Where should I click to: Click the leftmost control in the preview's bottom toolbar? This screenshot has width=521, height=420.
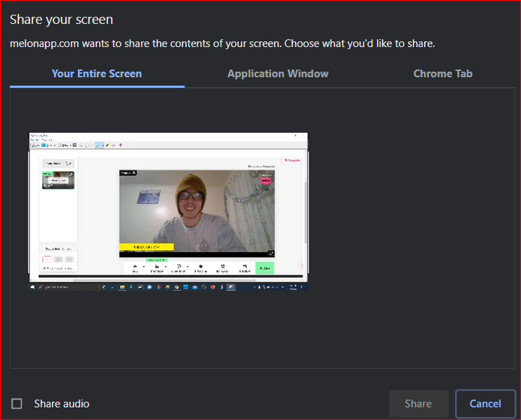pyautogui.click(x=136, y=268)
